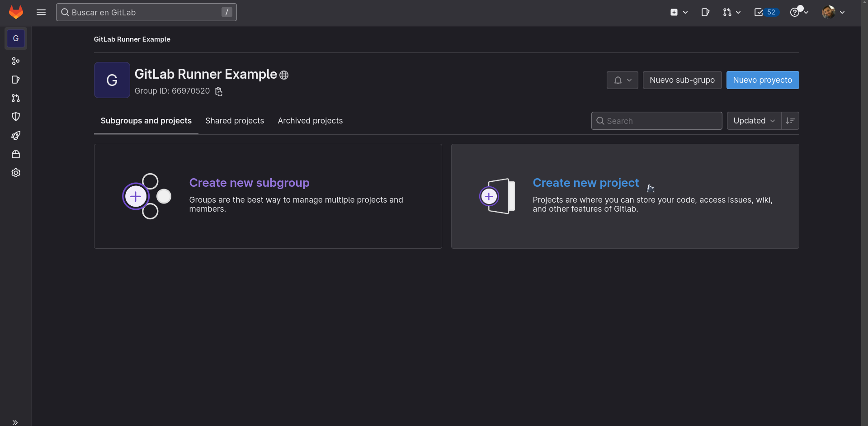Click the subgroup plus illustration
Screen dimensions: 868x426
[146, 196]
